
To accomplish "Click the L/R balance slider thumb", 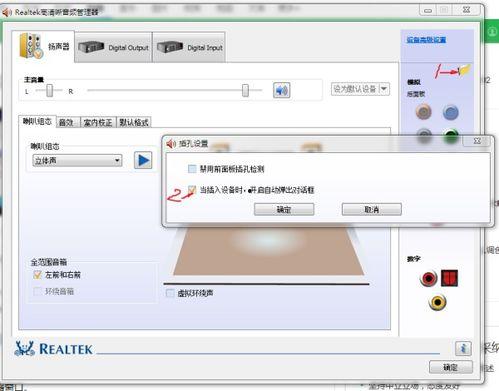I will (50, 90).
